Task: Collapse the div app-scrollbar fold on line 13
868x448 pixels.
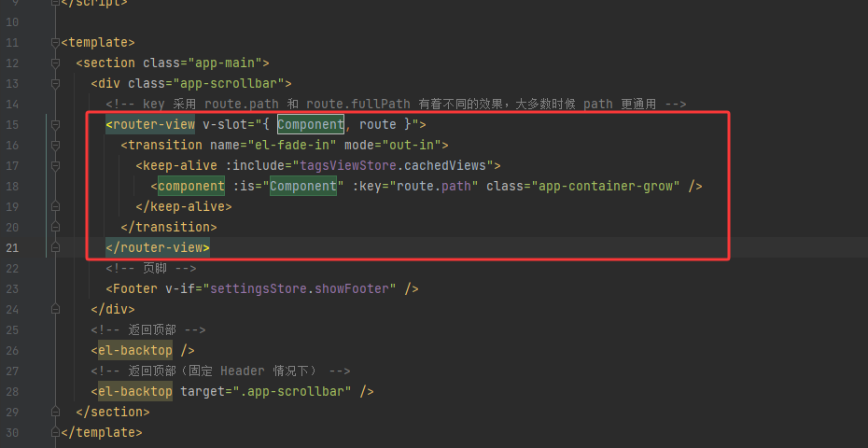Action: click(55, 84)
